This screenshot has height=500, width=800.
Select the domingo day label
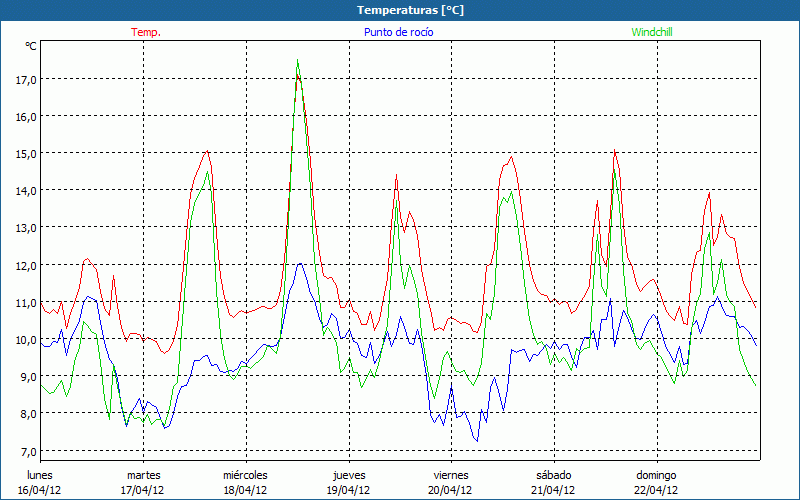(656, 475)
